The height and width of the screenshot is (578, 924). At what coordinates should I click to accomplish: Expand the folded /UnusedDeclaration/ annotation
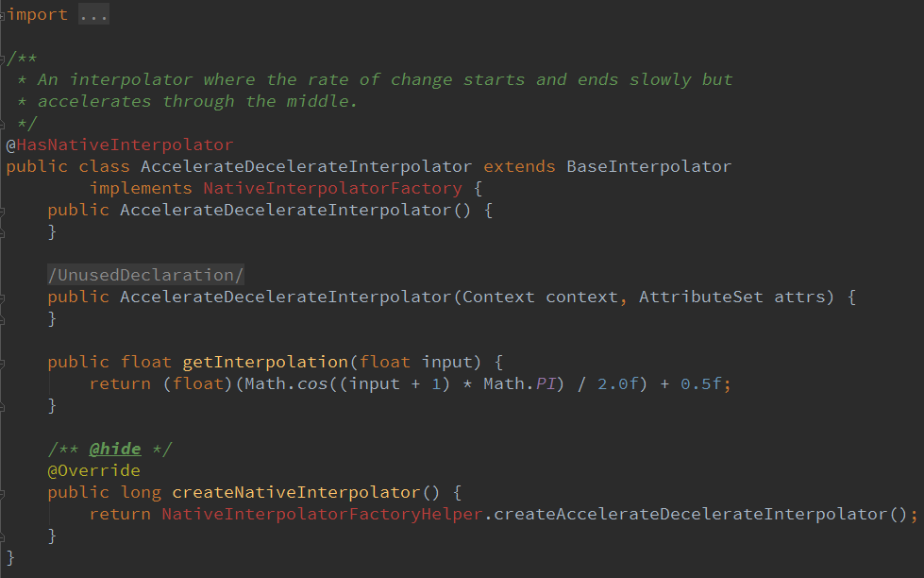[145, 275]
